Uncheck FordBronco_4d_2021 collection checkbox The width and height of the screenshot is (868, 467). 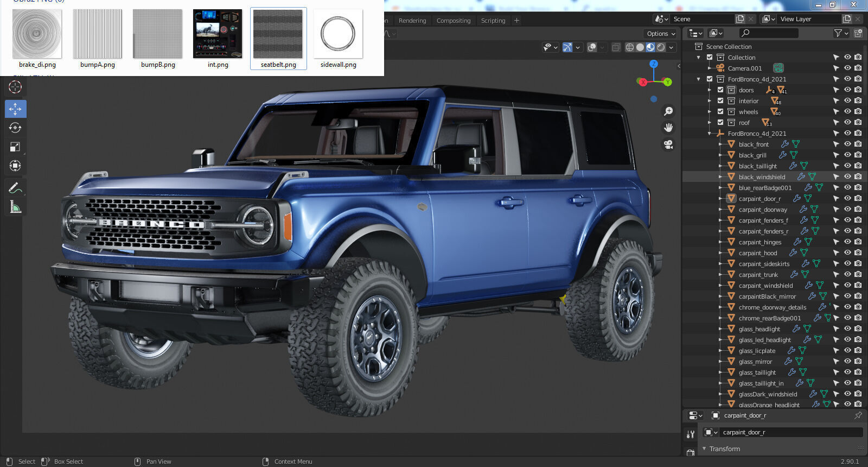pyautogui.click(x=710, y=79)
